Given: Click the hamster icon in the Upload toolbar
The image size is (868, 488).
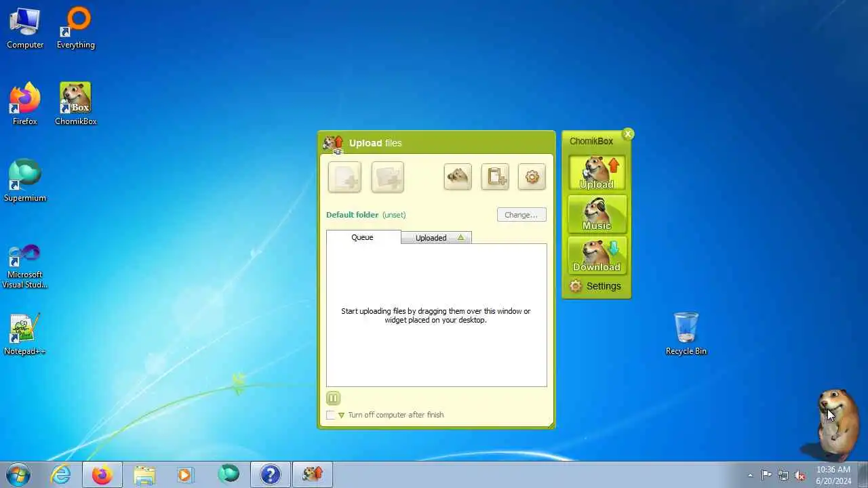Looking at the screenshot, I should 458,177.
